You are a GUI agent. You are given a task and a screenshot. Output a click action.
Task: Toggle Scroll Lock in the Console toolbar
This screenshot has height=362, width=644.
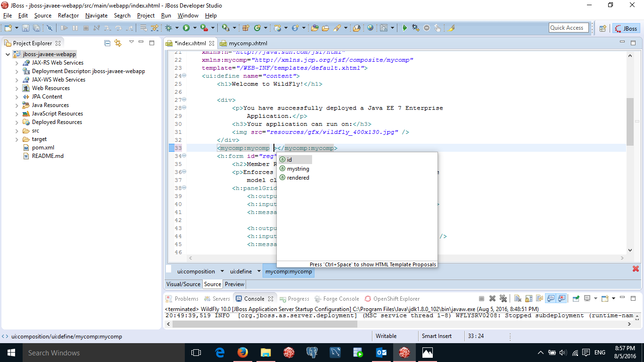(528, 298)
